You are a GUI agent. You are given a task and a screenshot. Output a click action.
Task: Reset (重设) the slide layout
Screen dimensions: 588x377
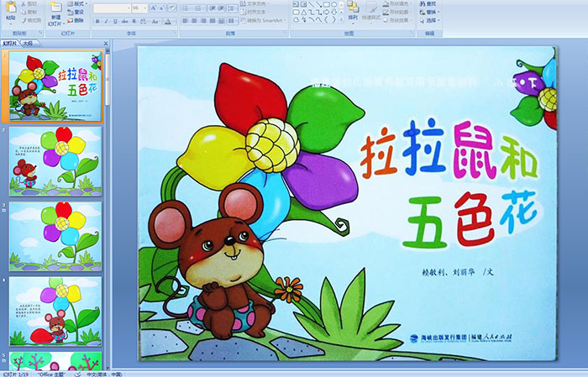(76, 12)
